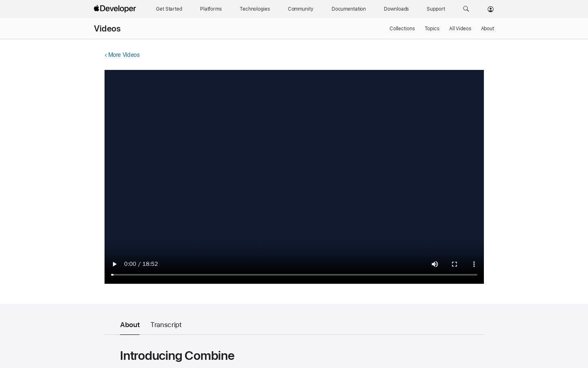Click the Introducing Combine title
588x368 pixels.
pos(177,356)
